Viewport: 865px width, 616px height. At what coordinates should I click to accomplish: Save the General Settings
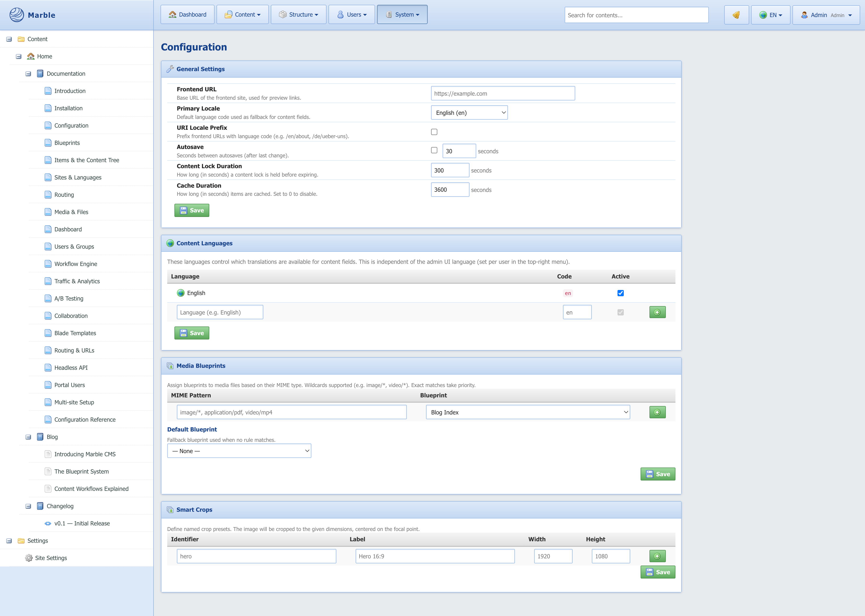(x=192, y=210)
